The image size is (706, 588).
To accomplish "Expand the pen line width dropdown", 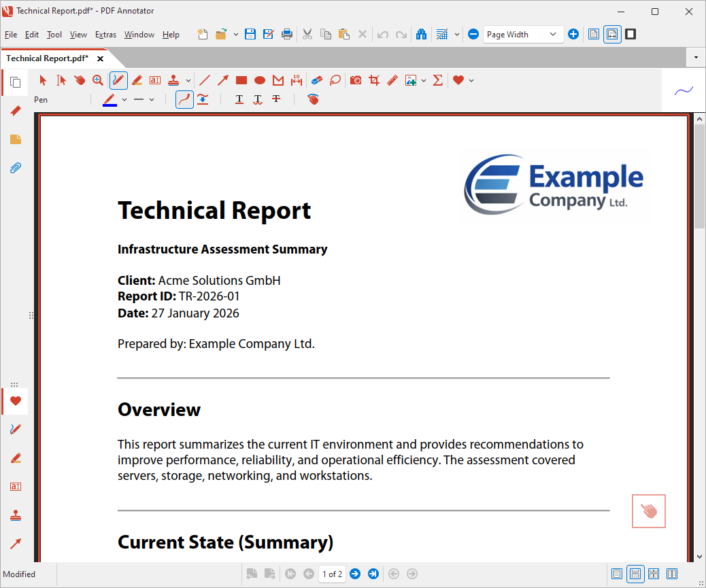I will point(151,99).
